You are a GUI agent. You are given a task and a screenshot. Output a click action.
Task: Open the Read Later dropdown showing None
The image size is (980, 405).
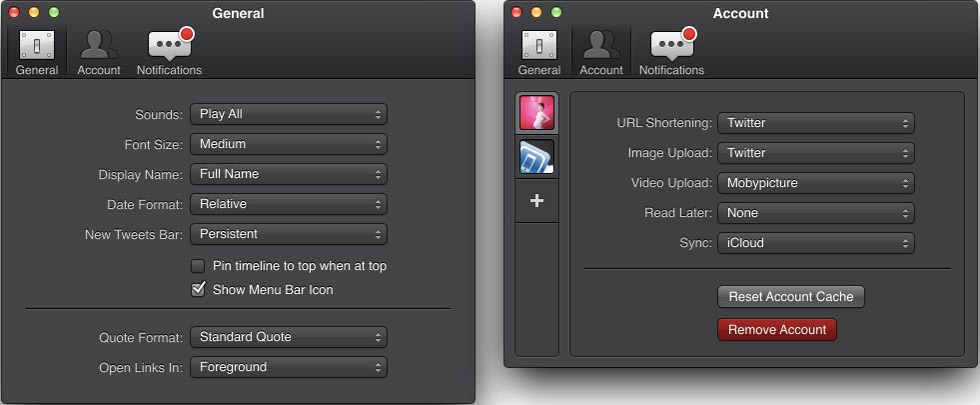click(x=816, y=213)
